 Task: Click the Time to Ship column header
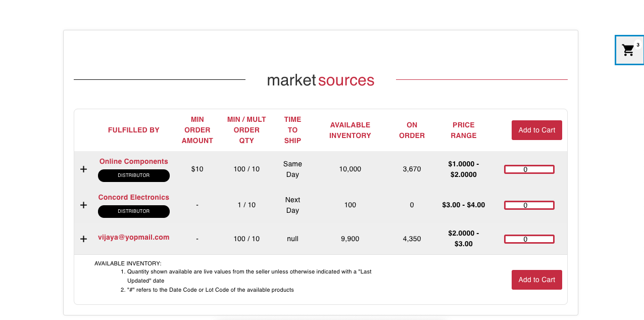(292, 130)
